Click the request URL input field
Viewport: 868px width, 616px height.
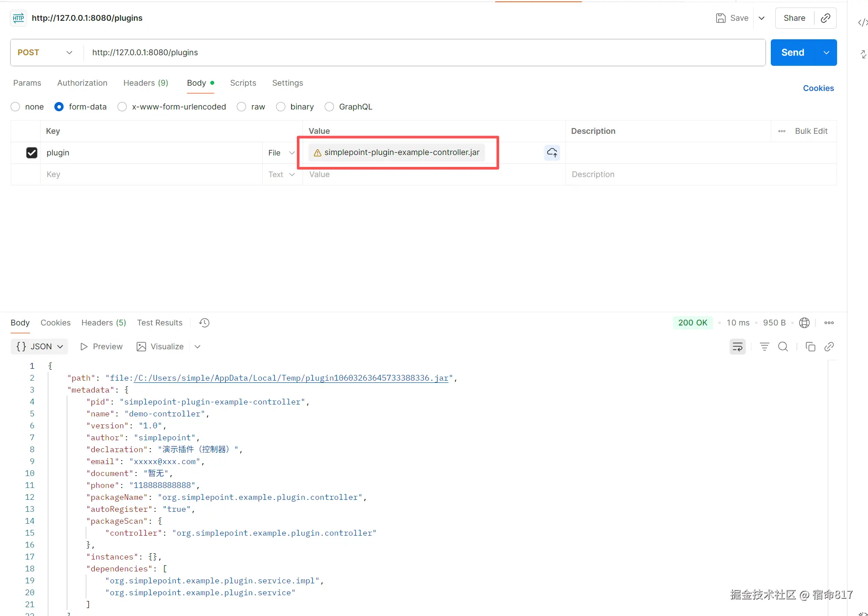pos(424,53)
